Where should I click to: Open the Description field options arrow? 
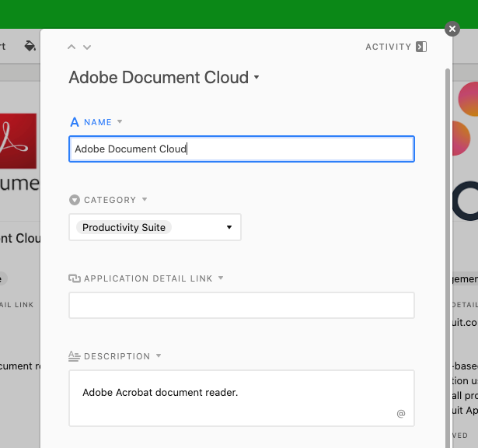tap(159, 355)
